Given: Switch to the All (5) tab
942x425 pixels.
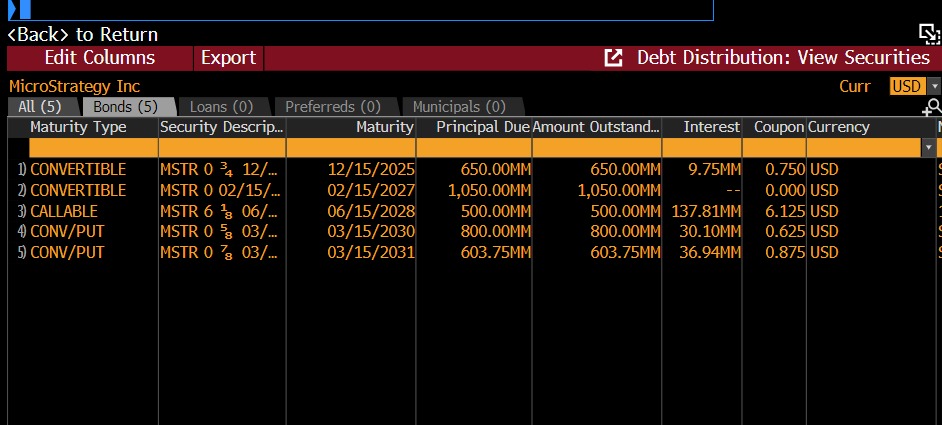Looking at the screenshot, I should [x=40, y=107].
